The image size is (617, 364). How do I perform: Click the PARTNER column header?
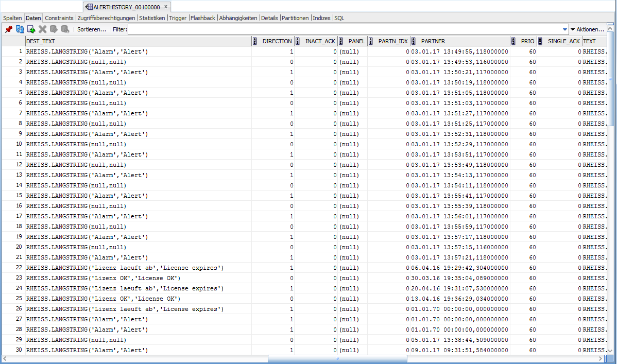click(433, 41)
